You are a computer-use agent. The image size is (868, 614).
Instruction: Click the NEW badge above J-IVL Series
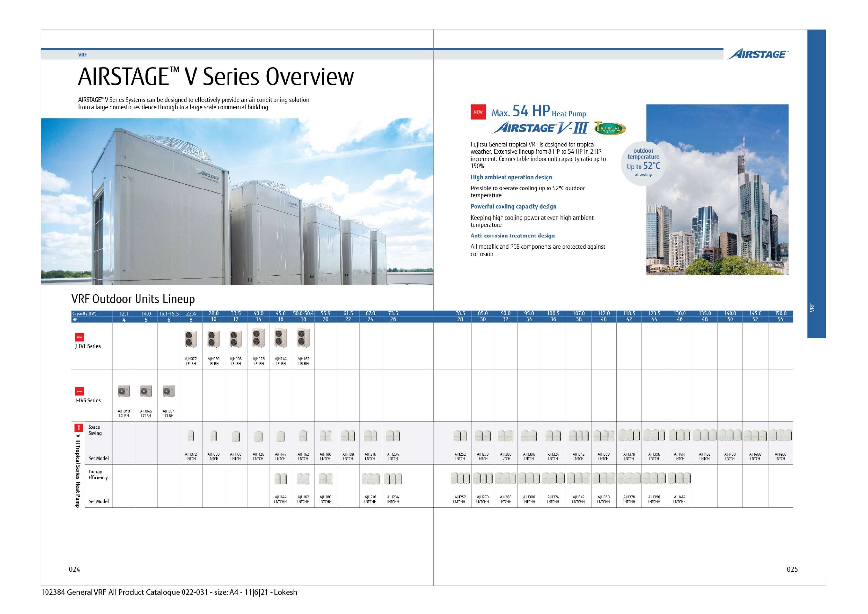tap(79, 337)
